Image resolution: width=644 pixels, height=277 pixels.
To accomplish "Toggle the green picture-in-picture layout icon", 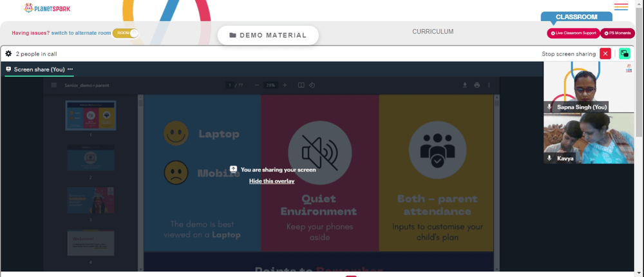I will pos(624,54).
